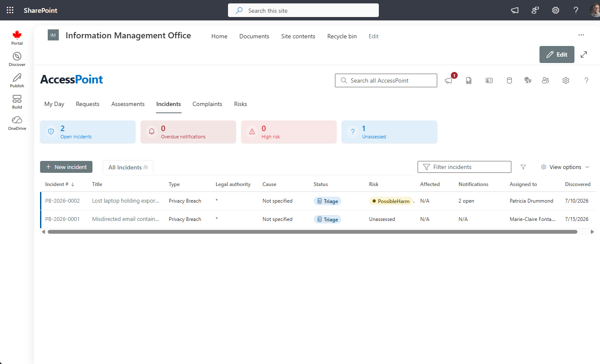
Task: Open the user profile picture menu
Action: [x=595, y=10]
